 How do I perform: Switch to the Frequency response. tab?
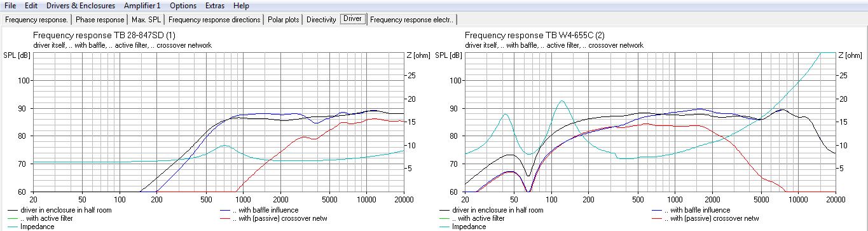pos(36,20)
